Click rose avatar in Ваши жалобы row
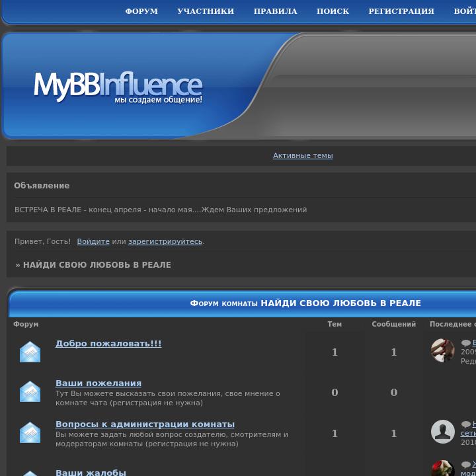Image resolution: width=476 pixels, height=476 pixels. tap(442, 468)
